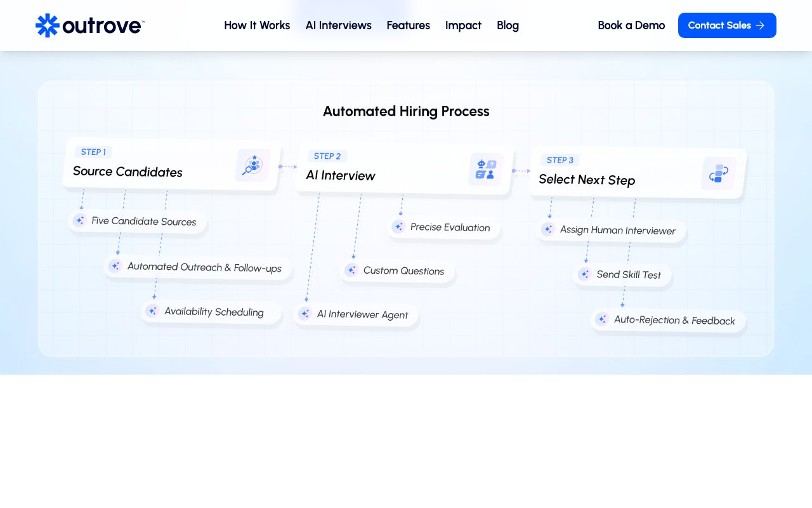
Task: Click the STEP 2 badge above AI Interview
Action: (327, 156)
